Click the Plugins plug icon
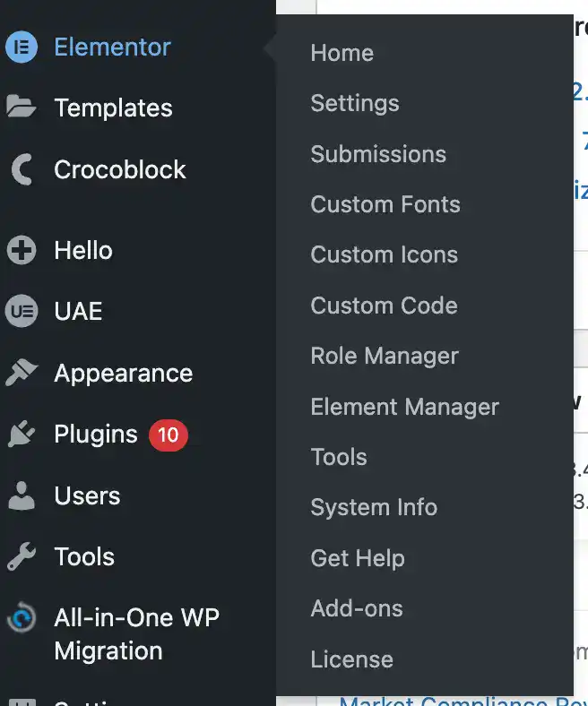Viewport: 588px width, 706px height. pyautogui.click(x=22, y=434)
